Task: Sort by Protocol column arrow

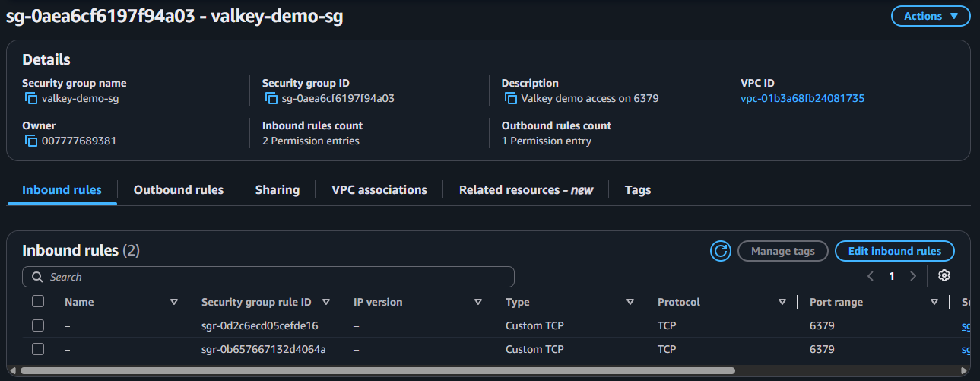Action: [x=782, y=302]
